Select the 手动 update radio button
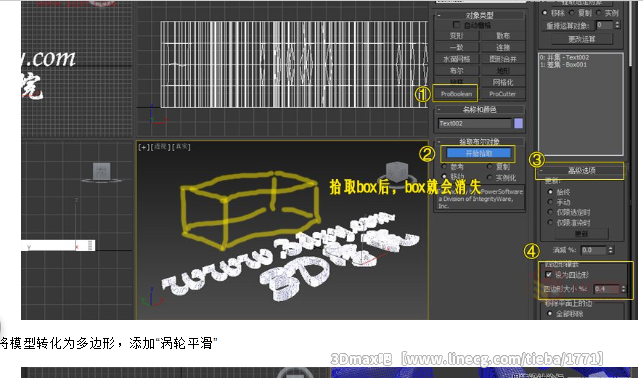The width and height of the screenshot is (643, 378). (x=550, y=202)
